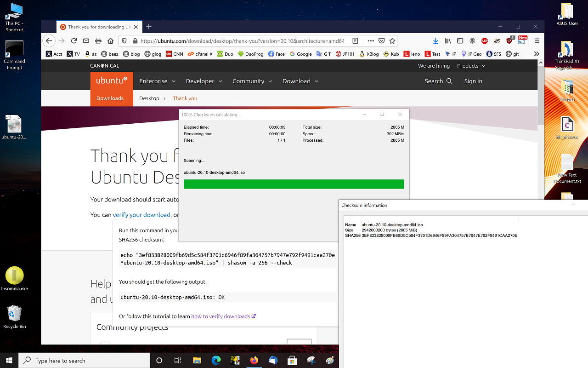Open the DuoProg bookmark
The height and width of the screenshot is (368, 588).
pos(250,54)
